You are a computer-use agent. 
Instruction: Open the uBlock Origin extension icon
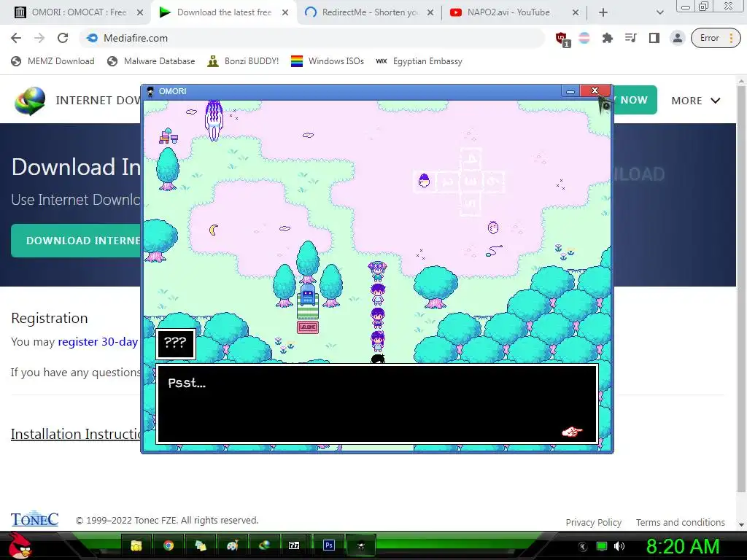(562, 39)
